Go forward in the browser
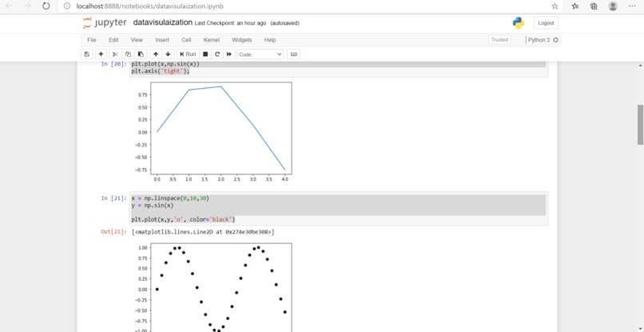 click(x=27, y=6)
